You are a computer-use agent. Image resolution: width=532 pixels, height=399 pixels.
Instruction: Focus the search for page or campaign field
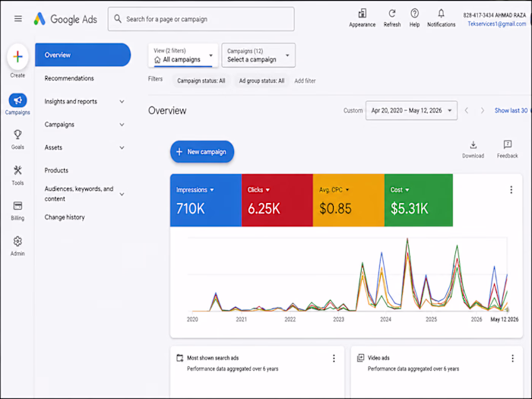pos(201,19)
